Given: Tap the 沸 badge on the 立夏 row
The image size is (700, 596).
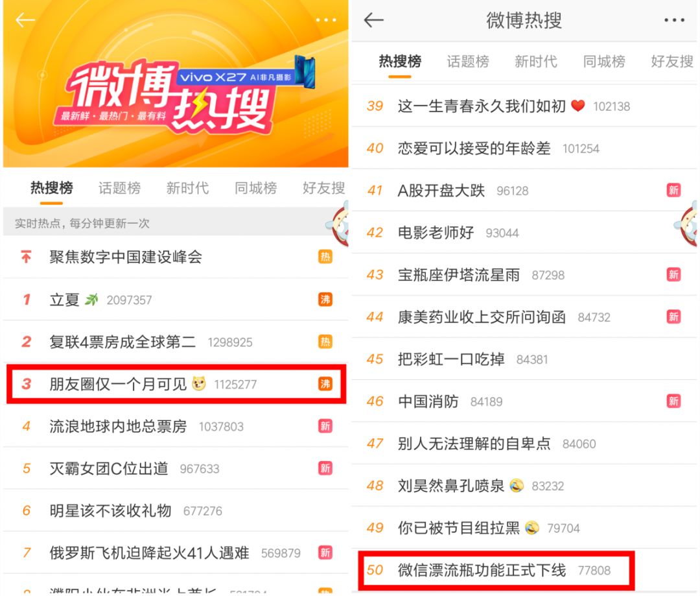Looking at the screenshot, I should 325,300.
